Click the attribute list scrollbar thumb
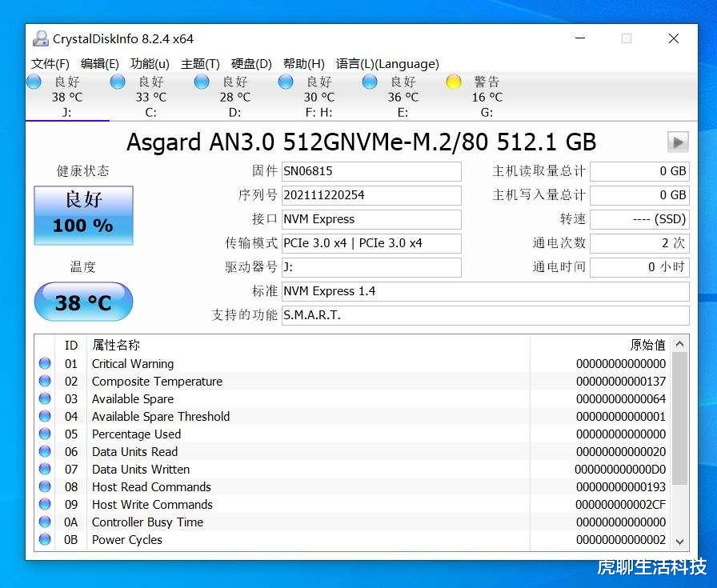 click(x=679, y=418)
